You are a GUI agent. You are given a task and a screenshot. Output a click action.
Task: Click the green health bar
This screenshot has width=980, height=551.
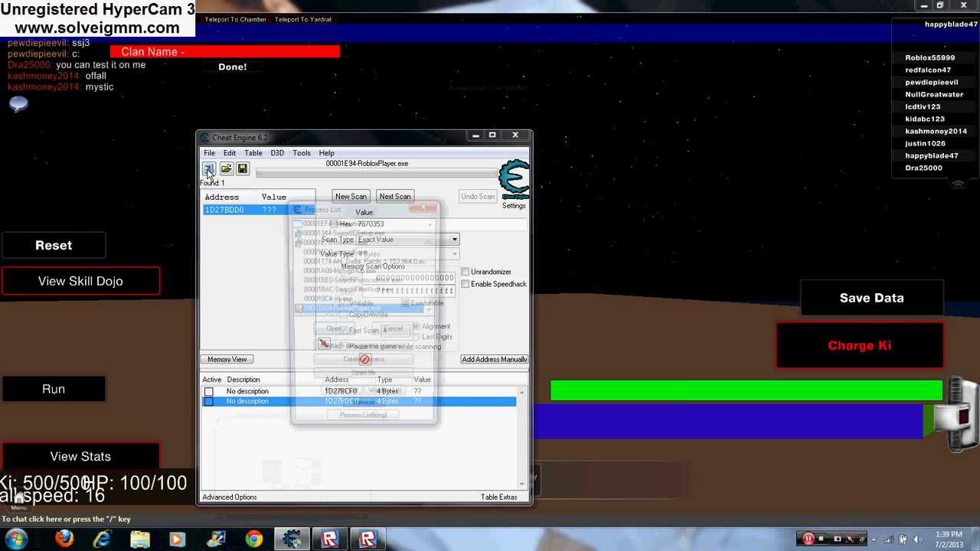746,390
